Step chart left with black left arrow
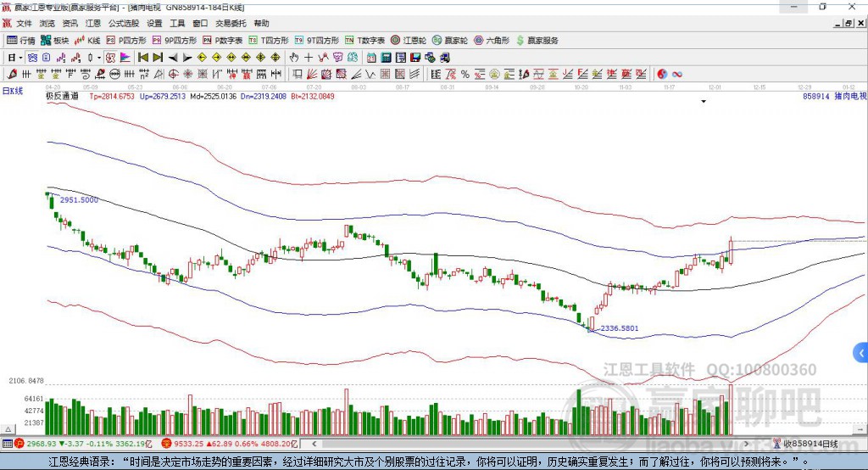 coord(173,58)
